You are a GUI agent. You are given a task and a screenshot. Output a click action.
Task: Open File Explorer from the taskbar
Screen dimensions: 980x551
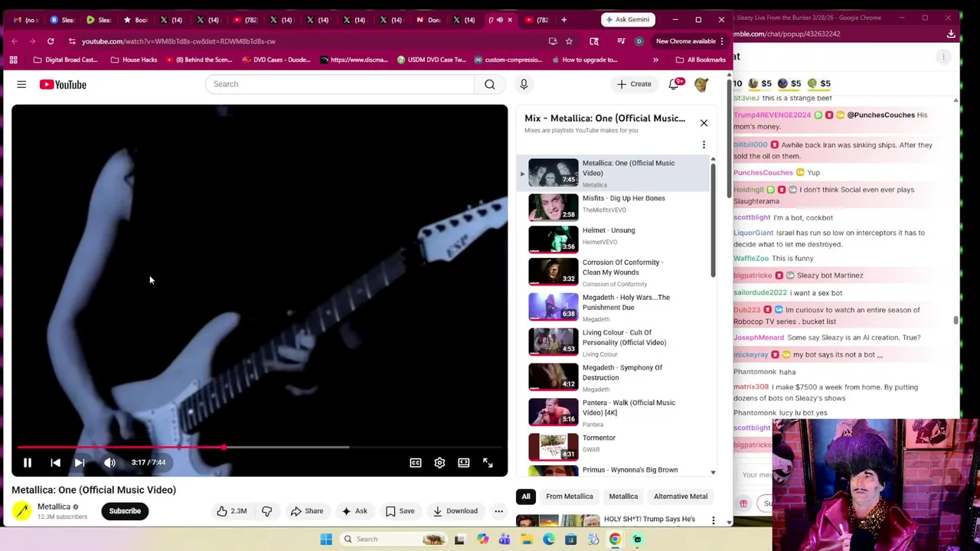527,540
